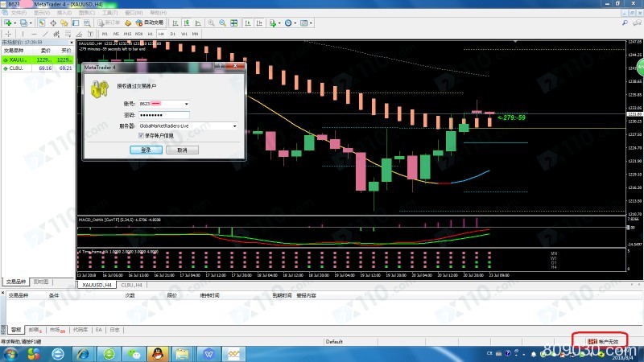Open the EA terminal tab

click(98, 330)
